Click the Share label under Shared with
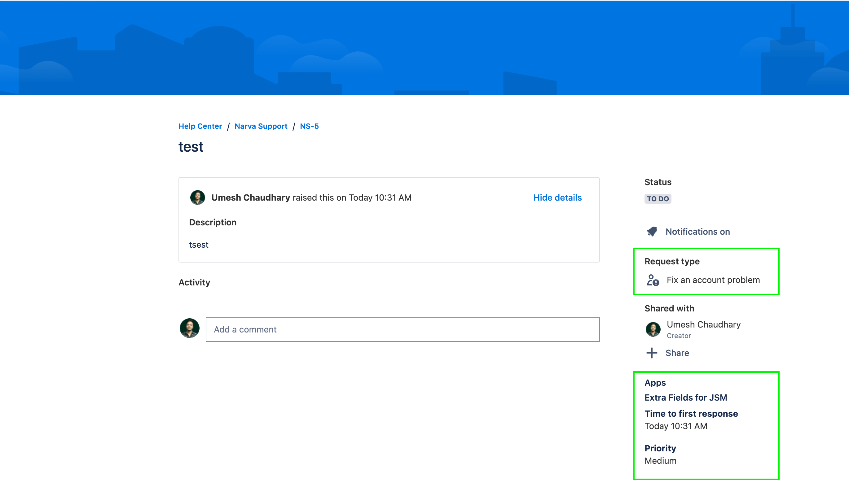Viewport: 849px width, 504px height. tap(677, 353)
